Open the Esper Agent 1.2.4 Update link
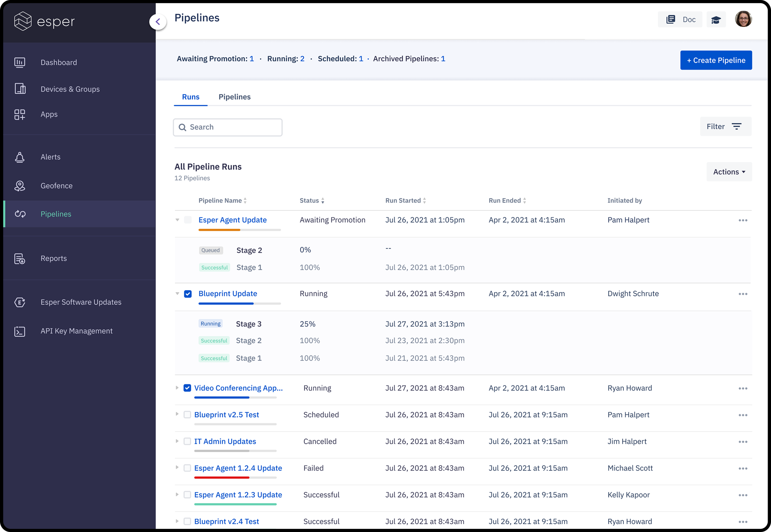Viewport: 771px width, 532px height. [238, 468]
